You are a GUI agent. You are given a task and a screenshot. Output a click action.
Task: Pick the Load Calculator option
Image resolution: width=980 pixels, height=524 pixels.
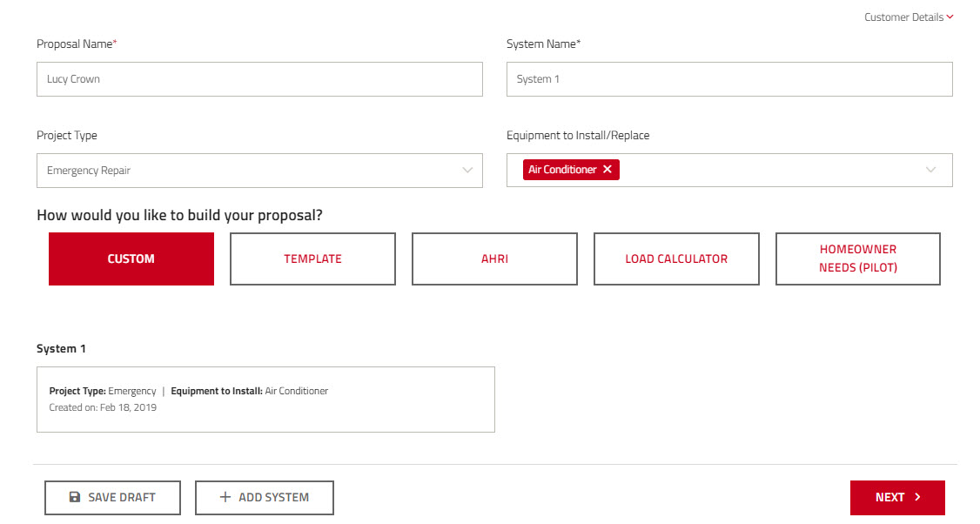click(676, 259)
